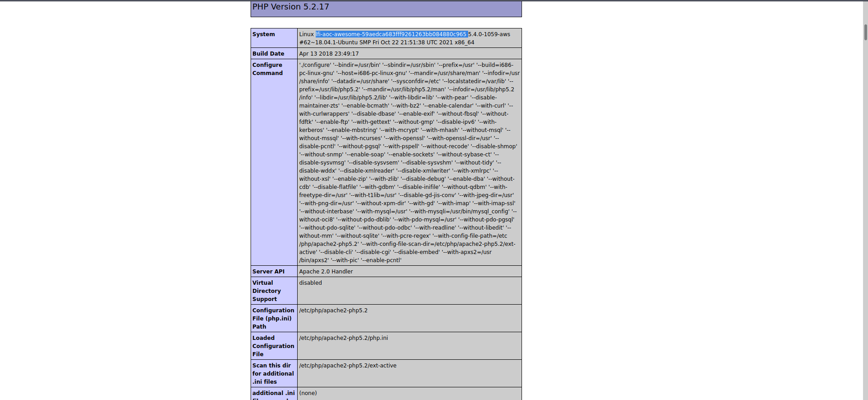This screenshot has width=868, height=400.
Task: Click the Virtual Directory Support label
Action: [266, 291]
